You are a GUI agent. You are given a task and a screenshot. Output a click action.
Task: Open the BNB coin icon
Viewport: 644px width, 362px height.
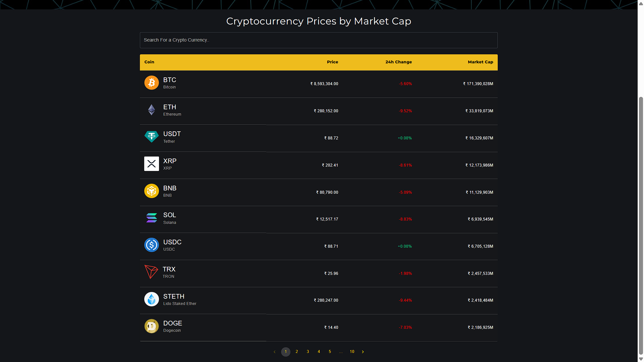151,191
